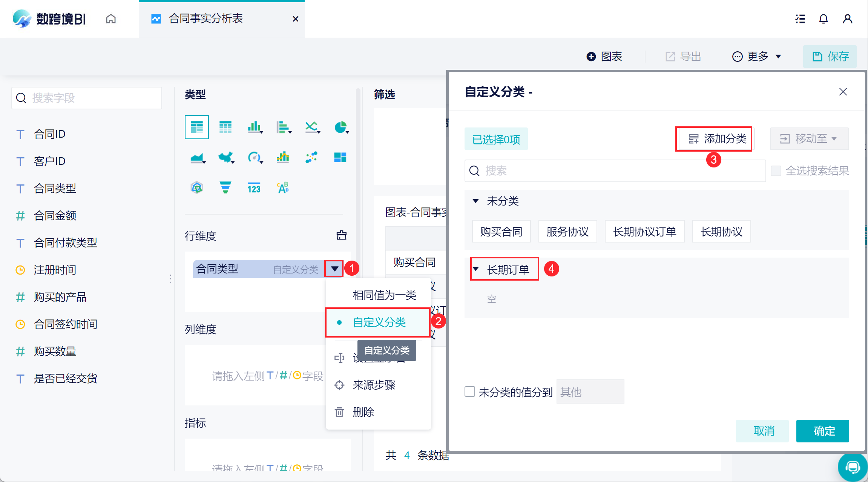Pick the map chart type icon
Viewport: 868px width, 482px height.
click(225, 157)
